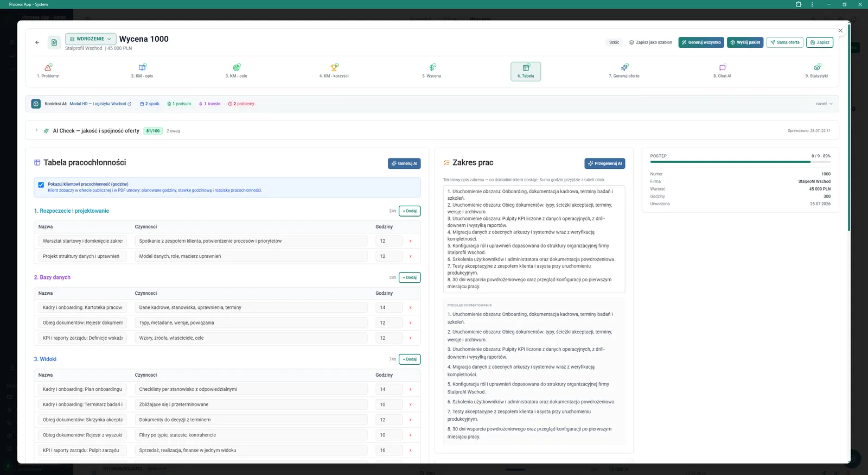Open step 9. Statystyki

pyautogui.click(x=816, y=71)
